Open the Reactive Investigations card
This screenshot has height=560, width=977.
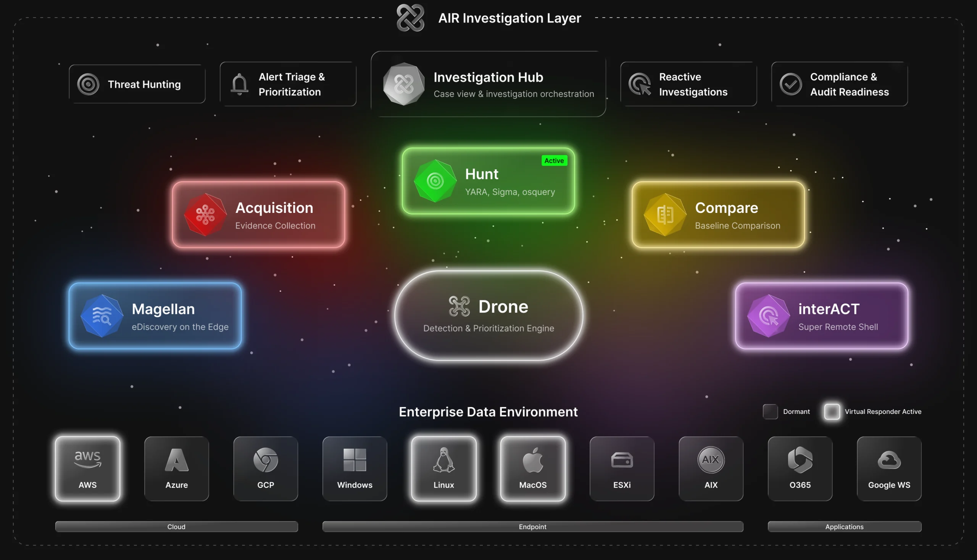point(688,84)
